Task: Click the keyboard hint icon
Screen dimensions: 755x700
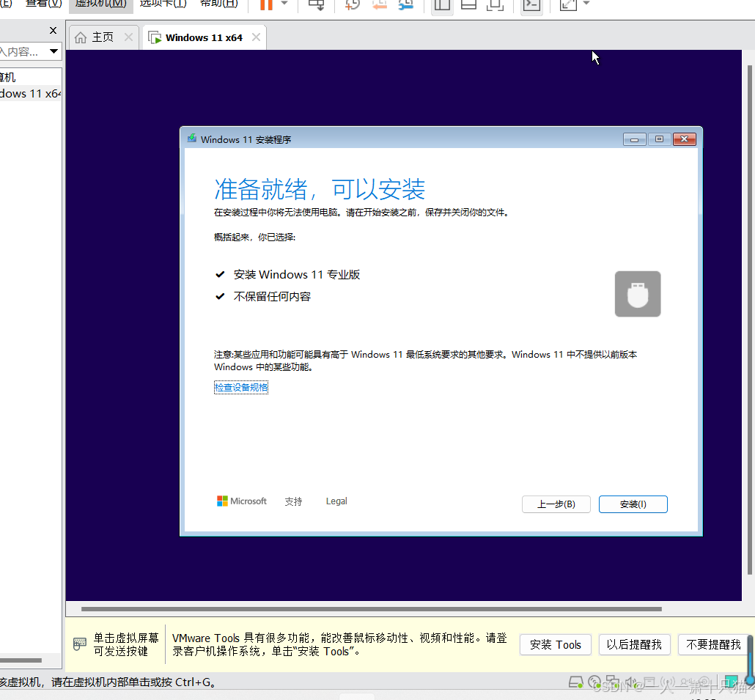Action: [79, 644]
